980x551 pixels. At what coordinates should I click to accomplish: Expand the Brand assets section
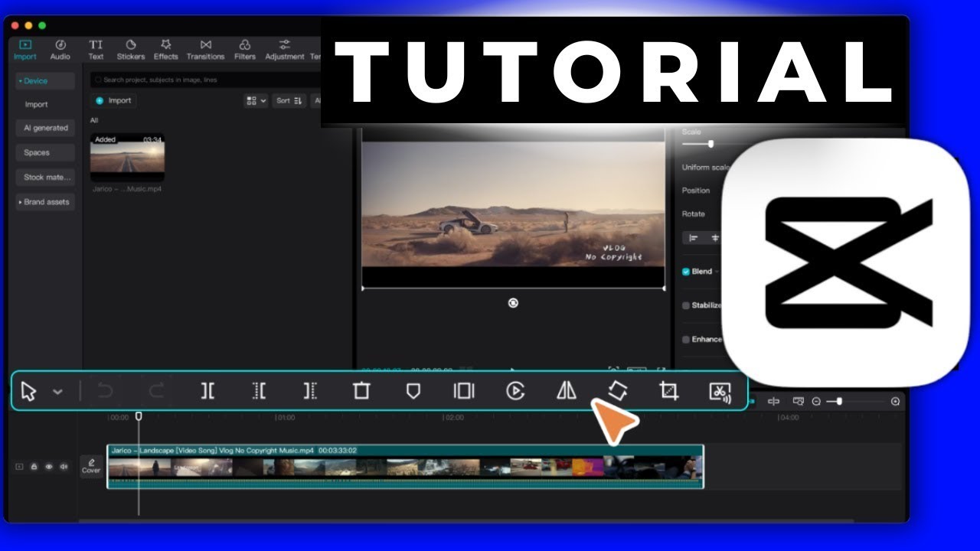point(45,202)
